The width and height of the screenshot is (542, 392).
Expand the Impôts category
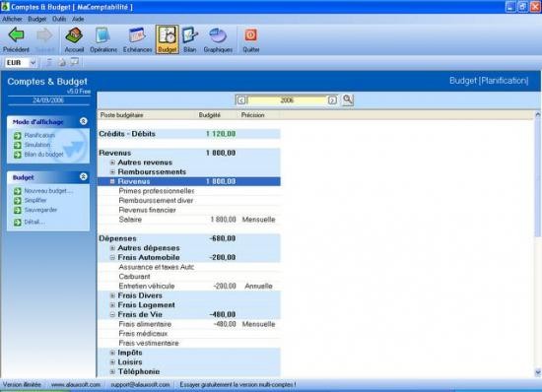pyautogui.click(x=112, y=353)
